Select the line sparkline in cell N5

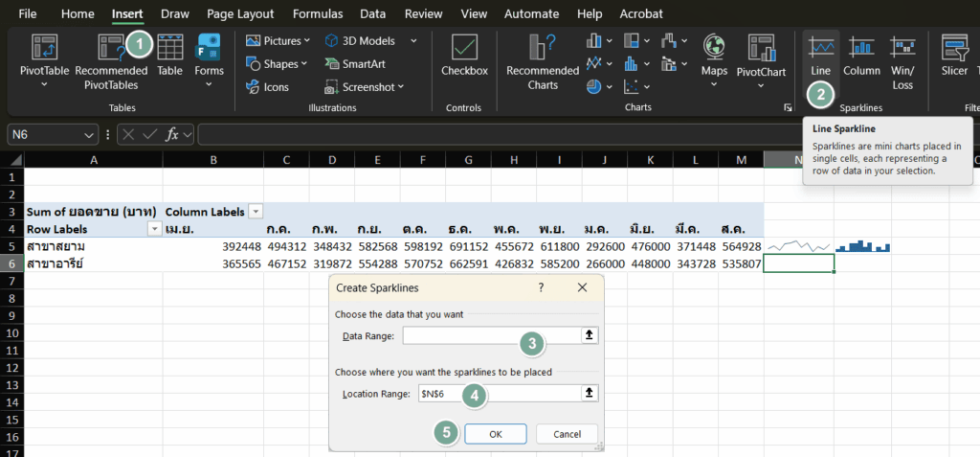tap(799, 246)
